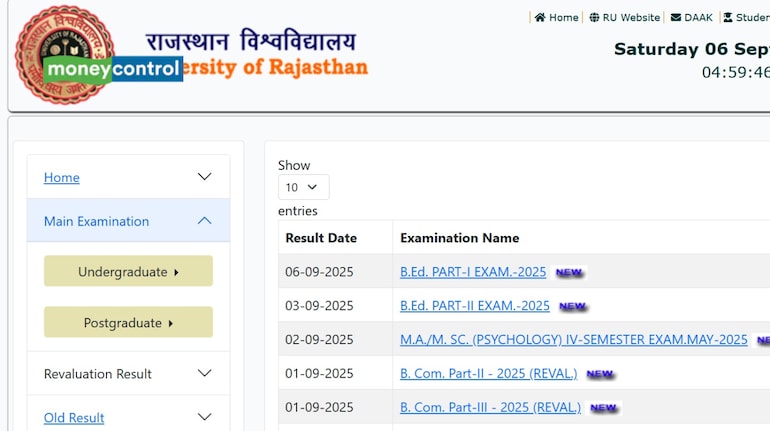
Task: Click the DAAK envelope icon
Action: tap(676, 17)
